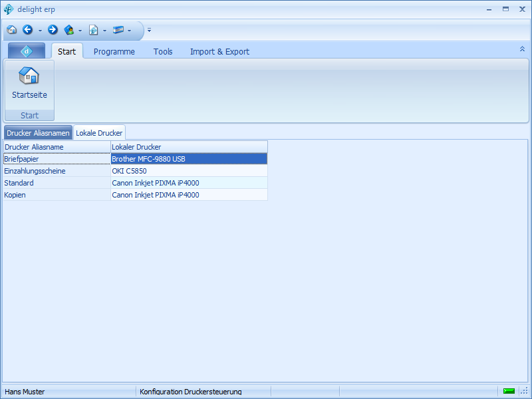The height and width of the screenshot is (399, 532).
Task: Switch to the Lokale Drucker tab
Action: (x=99, y=133)
